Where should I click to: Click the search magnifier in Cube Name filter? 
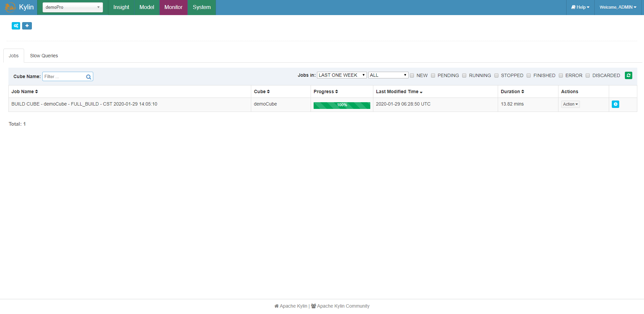click(x=88, y=76)
